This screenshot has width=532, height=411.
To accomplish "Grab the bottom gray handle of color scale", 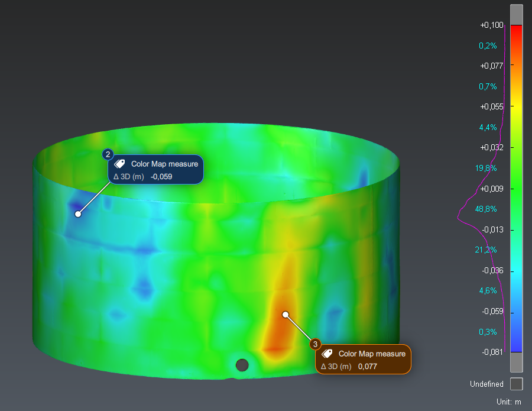I will point(516,361).
